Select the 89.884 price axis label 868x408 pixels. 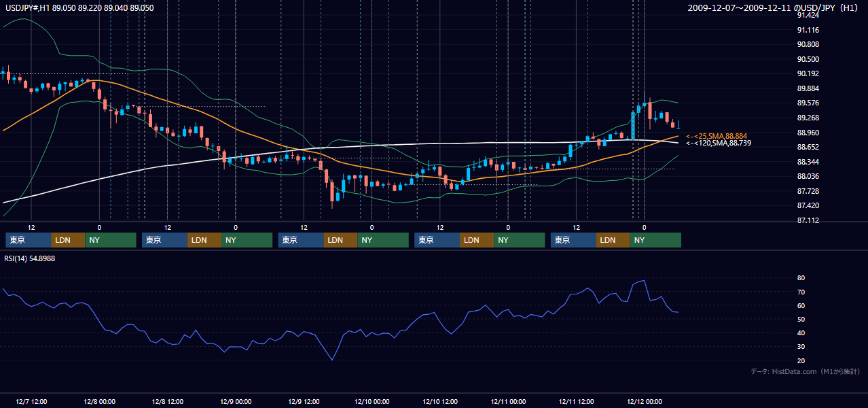[x=809, y=88]
